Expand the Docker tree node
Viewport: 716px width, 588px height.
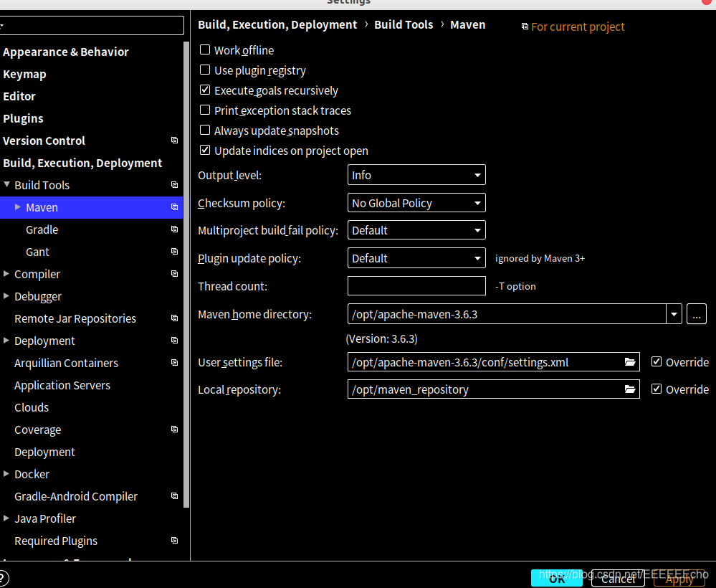pos(6,474)
